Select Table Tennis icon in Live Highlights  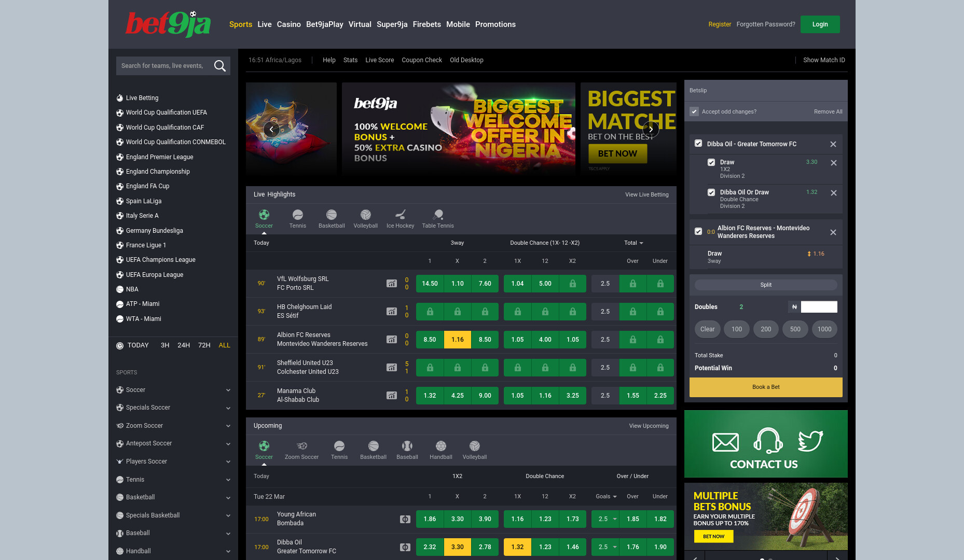(438, 215)
